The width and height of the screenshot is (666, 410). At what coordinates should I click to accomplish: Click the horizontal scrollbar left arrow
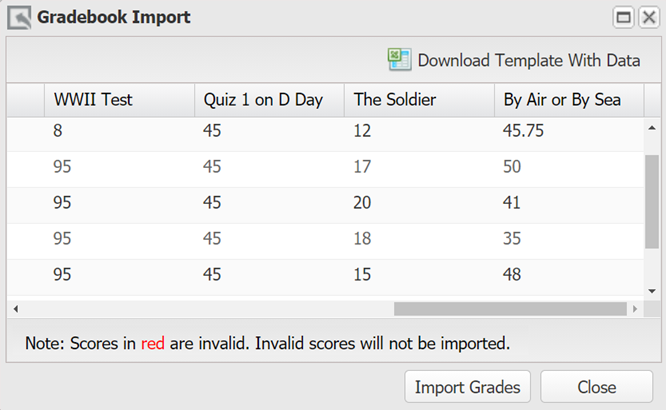[15, 309]
